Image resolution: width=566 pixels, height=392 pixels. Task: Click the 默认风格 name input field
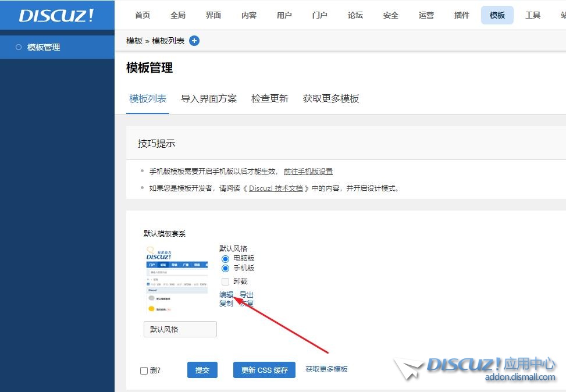pos(180,329)
